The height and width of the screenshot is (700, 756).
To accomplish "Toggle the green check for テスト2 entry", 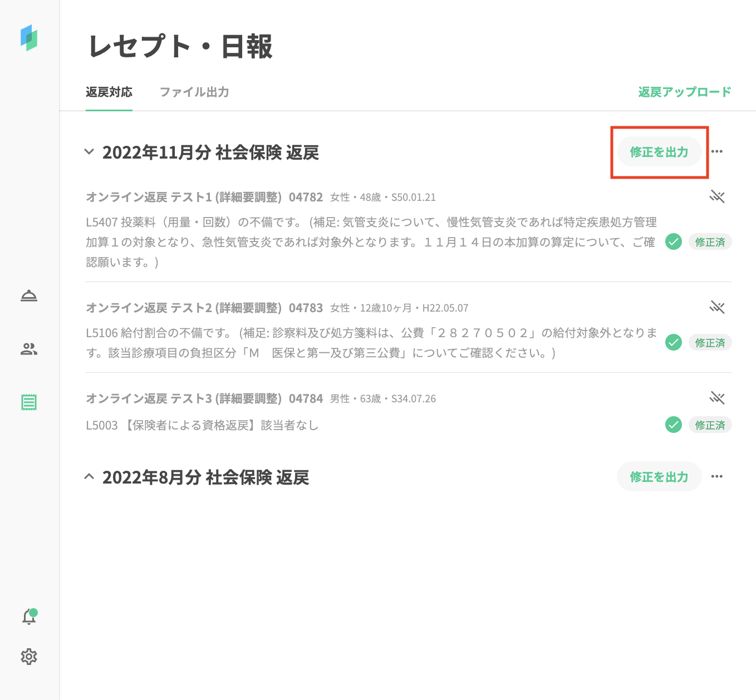I will [674, 342].
